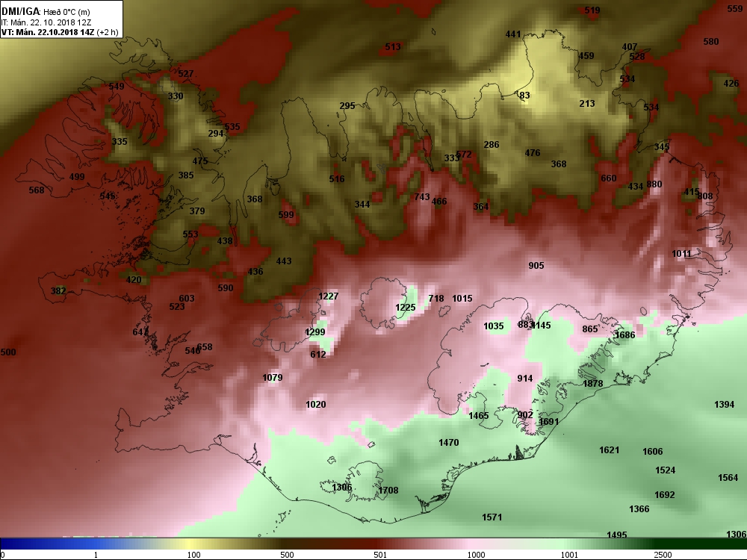Click the map value '513'
Image resolution: width=747 pixels, height=560 pixels.
click(x=393, y=46)
